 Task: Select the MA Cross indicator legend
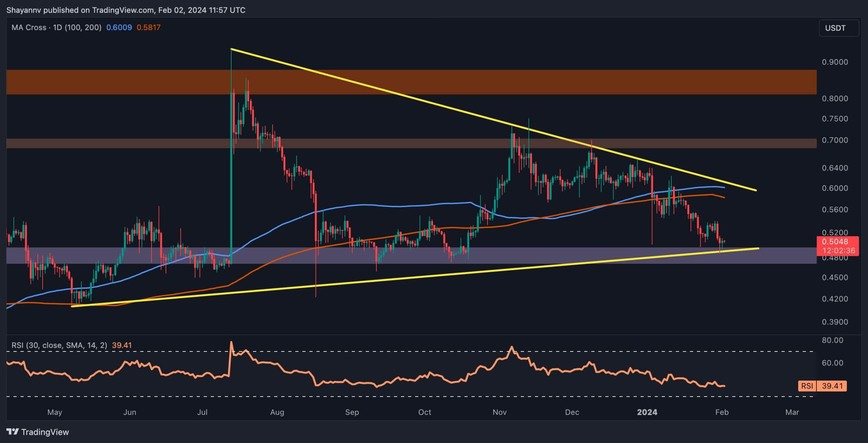(56, 27)
